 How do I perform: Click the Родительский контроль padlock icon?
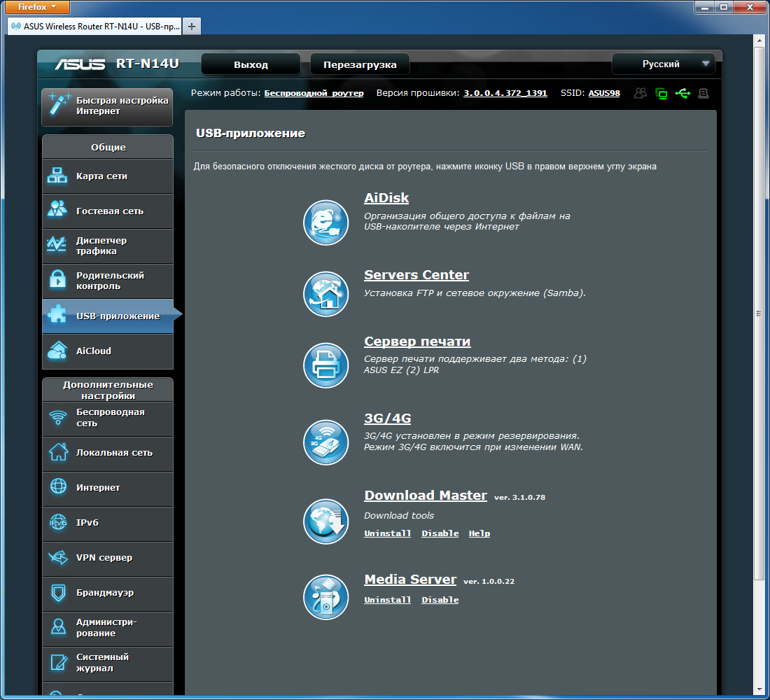58,279
